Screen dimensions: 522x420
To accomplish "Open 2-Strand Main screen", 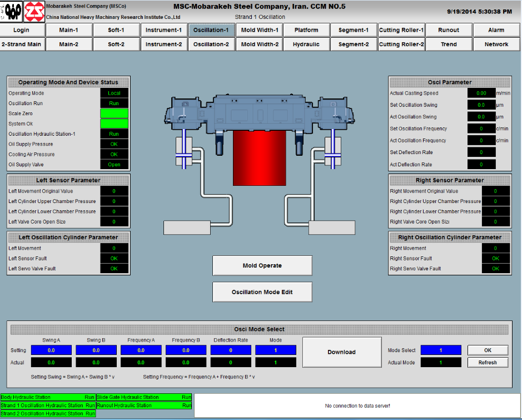I will coord(22,45).
